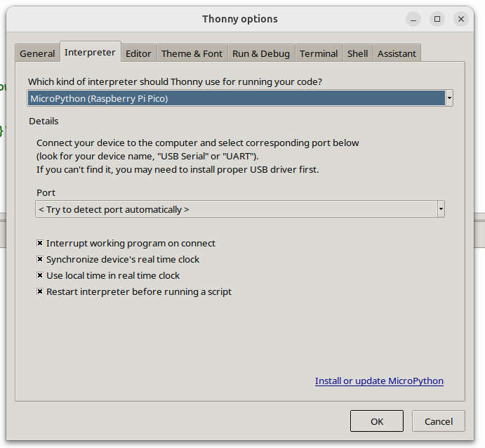Click the Details label
485x448 pixels.
(44, 121)
